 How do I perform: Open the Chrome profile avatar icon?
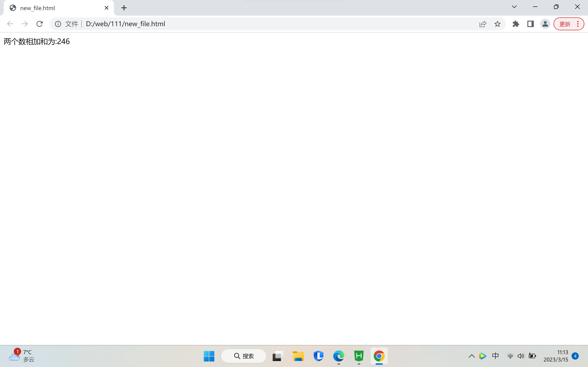pos(545,24)
